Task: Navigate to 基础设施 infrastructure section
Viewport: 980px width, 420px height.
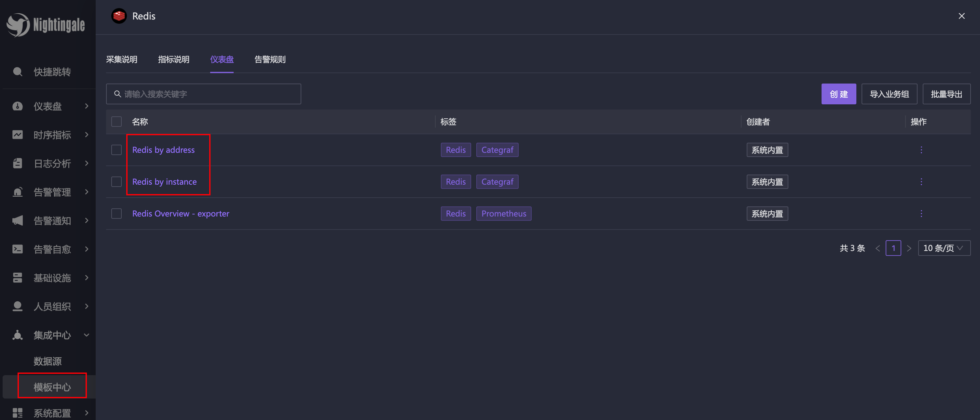Action: pos(50,278)
